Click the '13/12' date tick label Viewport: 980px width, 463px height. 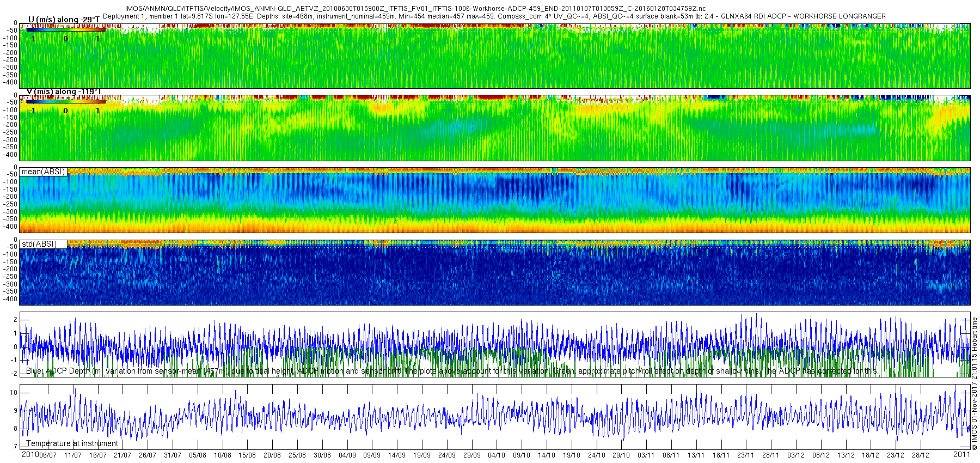846,455
